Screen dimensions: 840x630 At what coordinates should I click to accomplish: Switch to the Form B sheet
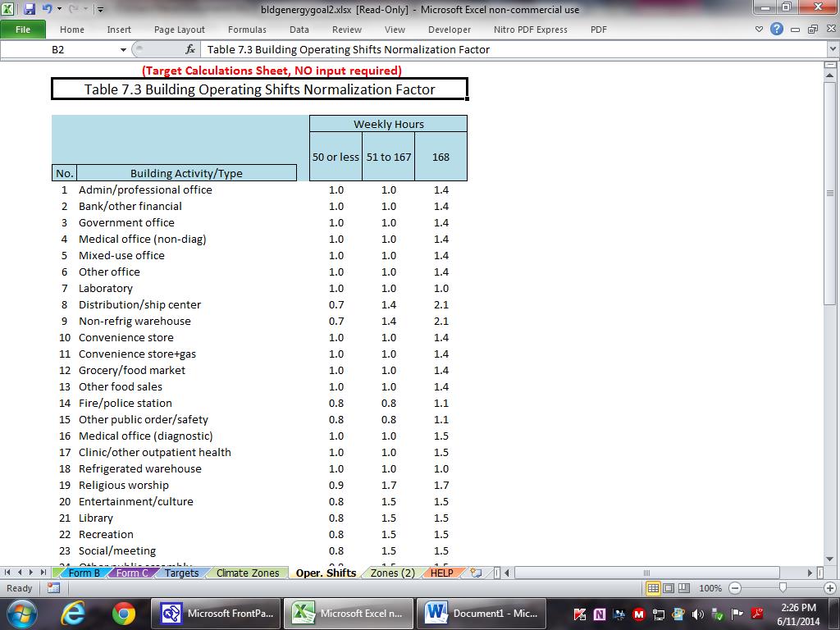click(x=84, y=573)
